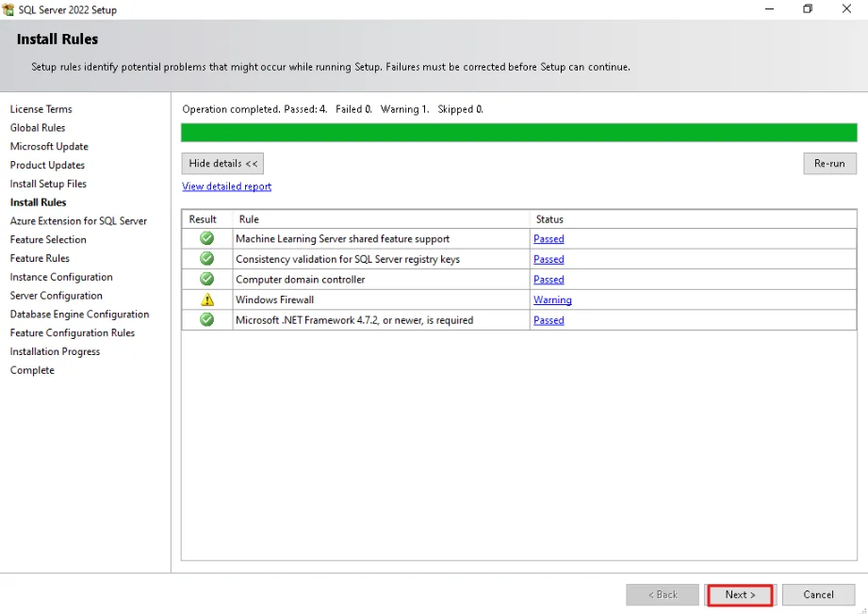Select Instance Configuration step
868x614 pixels.
[61, 277]
